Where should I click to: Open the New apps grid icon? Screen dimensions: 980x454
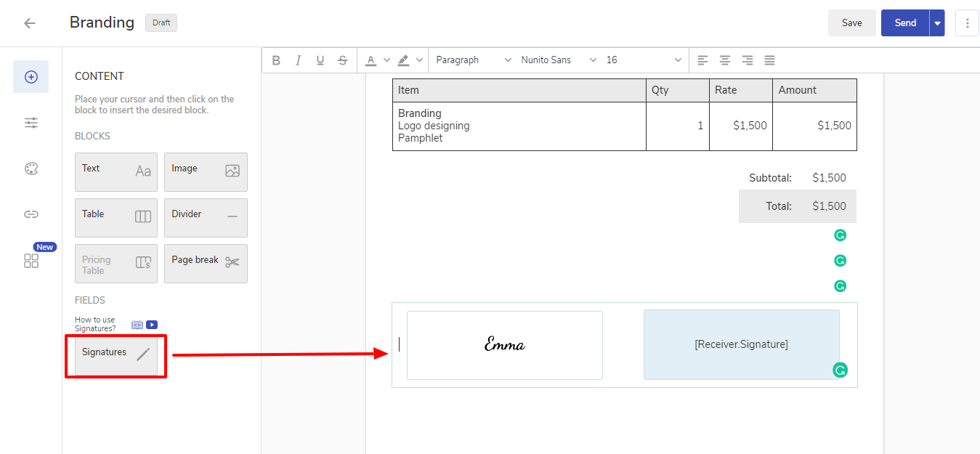31,261
